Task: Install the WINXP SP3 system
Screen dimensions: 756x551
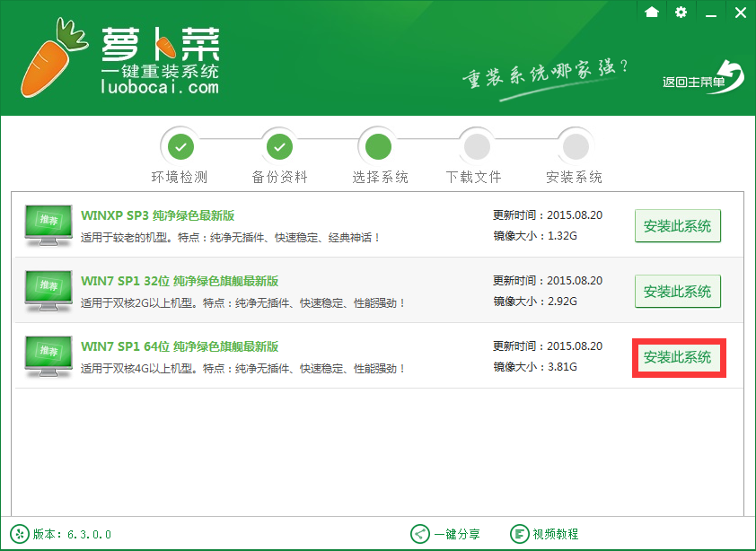Action: pyautogui.click(x=677, y=225)
